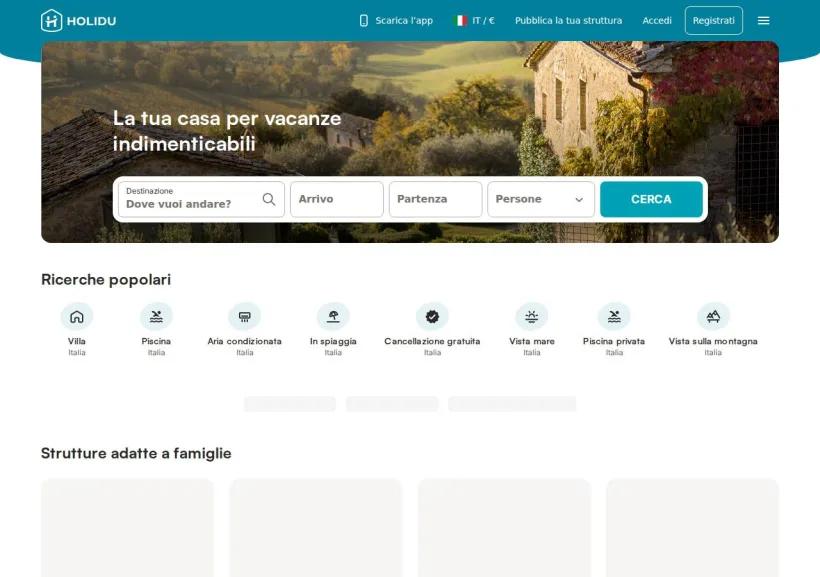Select the In spiaggia umbrella icon
The height and width of the screenshot is (577, 820).
point(333,316)
